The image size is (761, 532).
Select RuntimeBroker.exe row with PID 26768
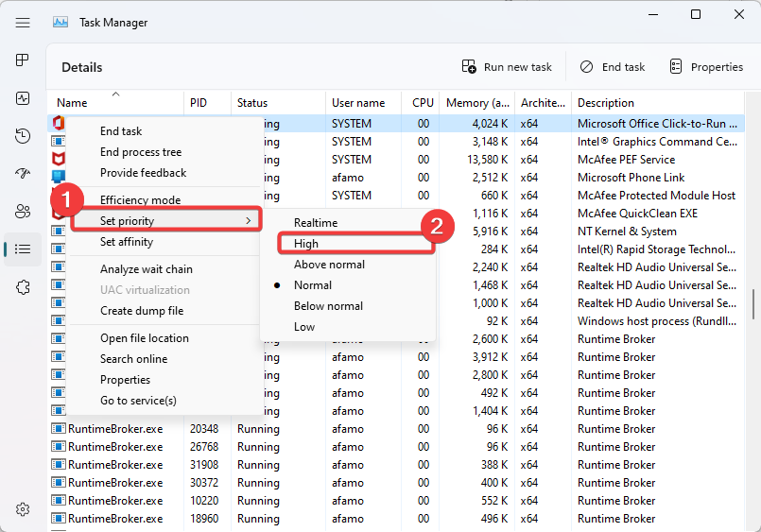(395, 447)
